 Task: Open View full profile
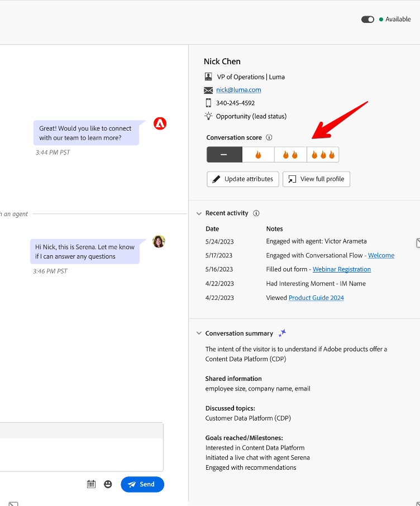point(316,179)
